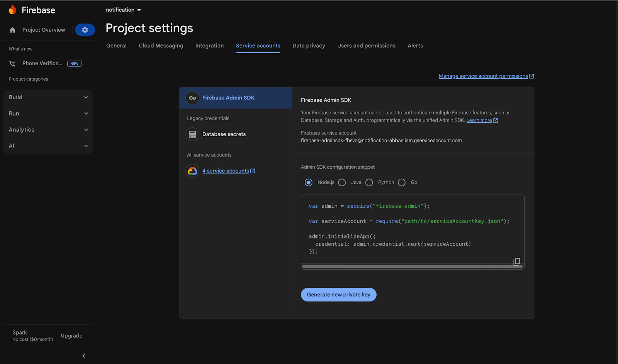The width and height of the screenshot is (618, 364).
Task: Click the Firebase service account label
Action: (x=329, y=133)
